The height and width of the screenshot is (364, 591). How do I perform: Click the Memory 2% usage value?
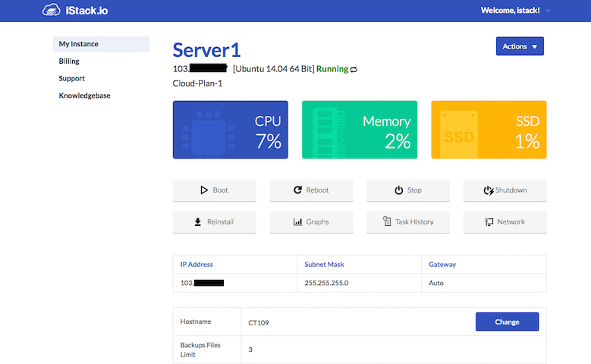coord(398,142)
